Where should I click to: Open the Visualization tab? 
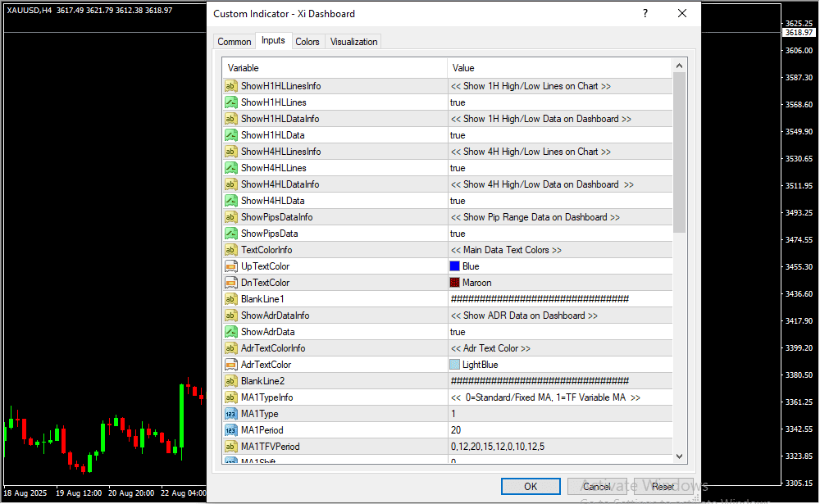click(353, 42)
